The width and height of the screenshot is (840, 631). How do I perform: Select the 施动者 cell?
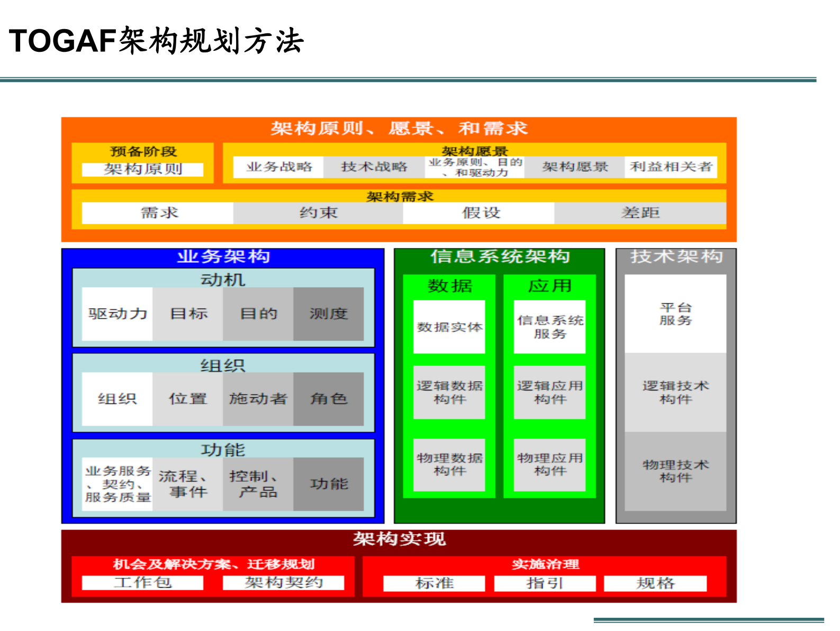coord(258,399)
